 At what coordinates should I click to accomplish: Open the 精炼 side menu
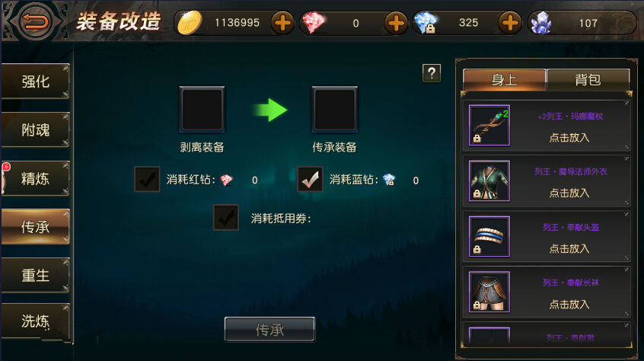tap(35, 179)
